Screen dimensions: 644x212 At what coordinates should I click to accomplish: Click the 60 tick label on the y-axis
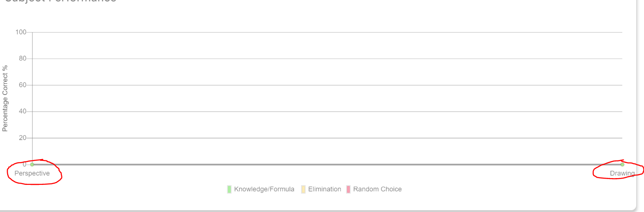click(x=23, y=85)
